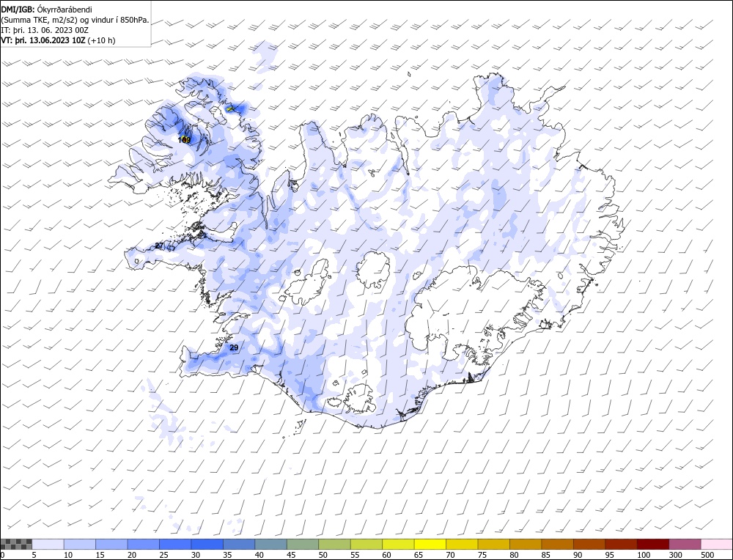Click the legend swatch between 30 and 35
The image size is (733, 560).
pos(207,544)
